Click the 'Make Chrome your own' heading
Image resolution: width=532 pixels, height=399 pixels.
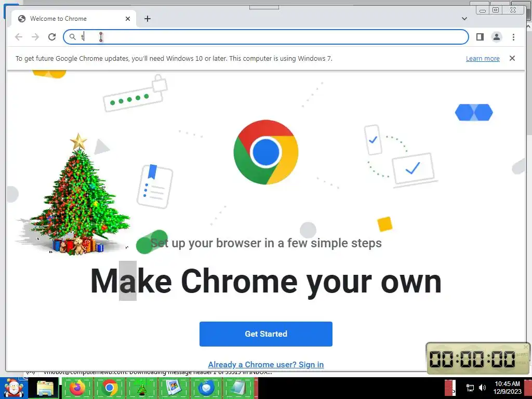[x=265, y=282]
